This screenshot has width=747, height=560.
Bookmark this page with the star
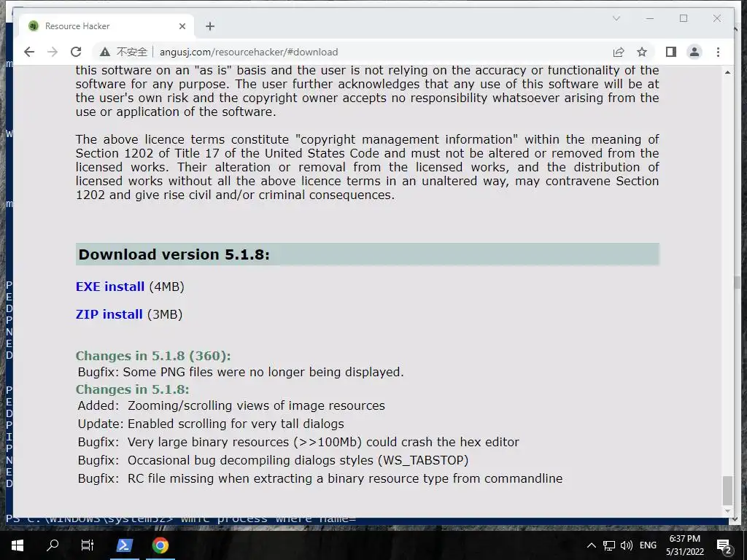(642, 52)
